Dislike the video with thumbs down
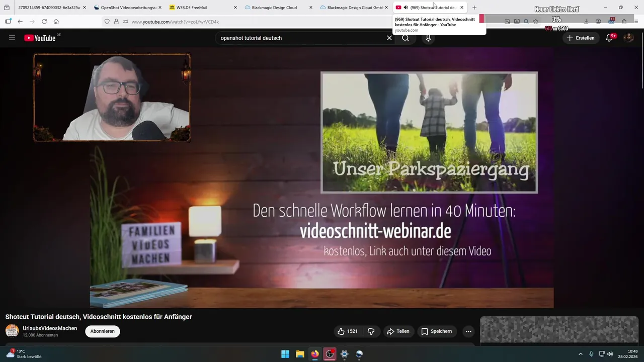 click(371, 331)
